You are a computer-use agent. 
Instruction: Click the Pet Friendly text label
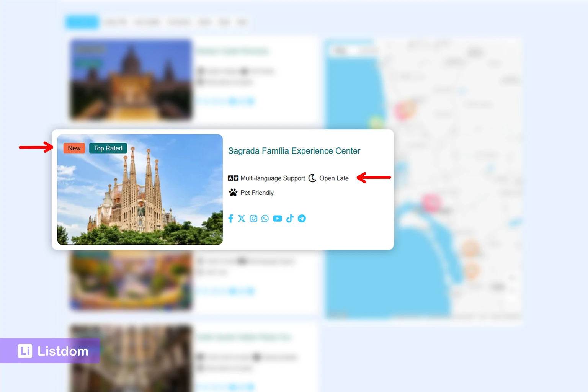coord(257,193)
